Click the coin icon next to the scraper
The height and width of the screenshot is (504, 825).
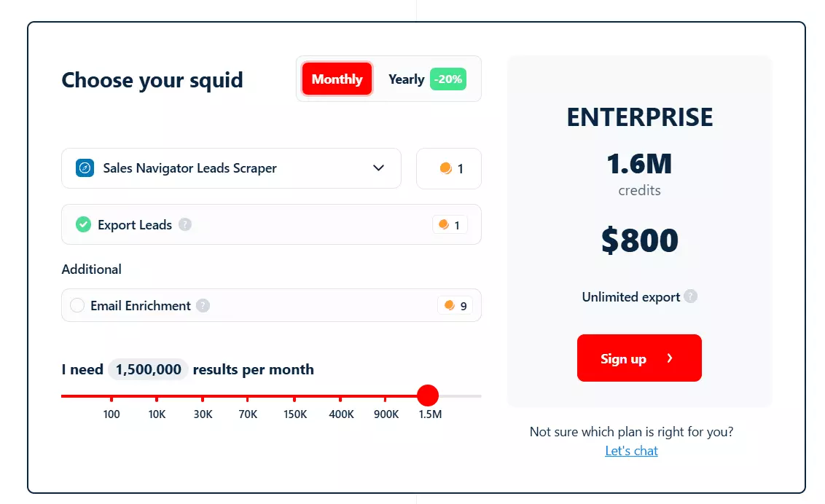tap(445, 168)
